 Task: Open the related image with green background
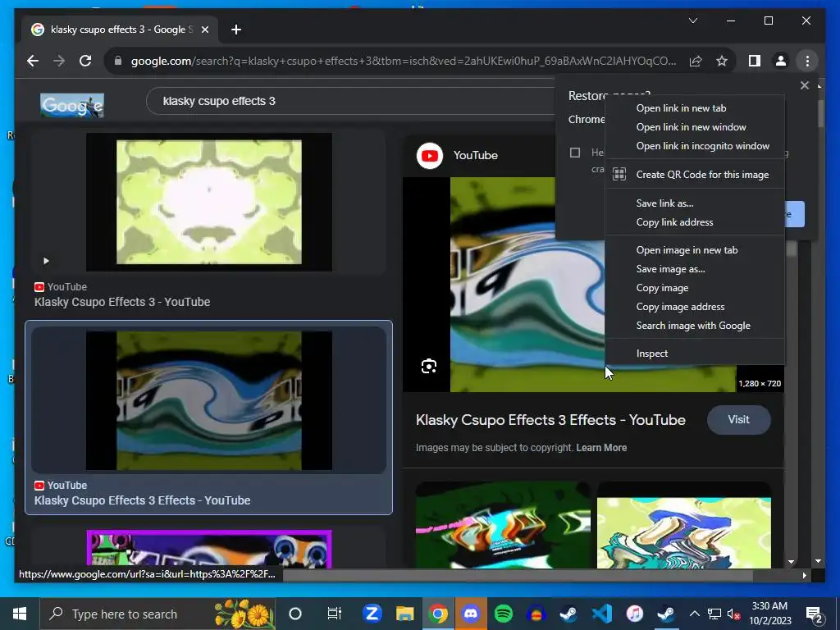click(x=503, y=525)
